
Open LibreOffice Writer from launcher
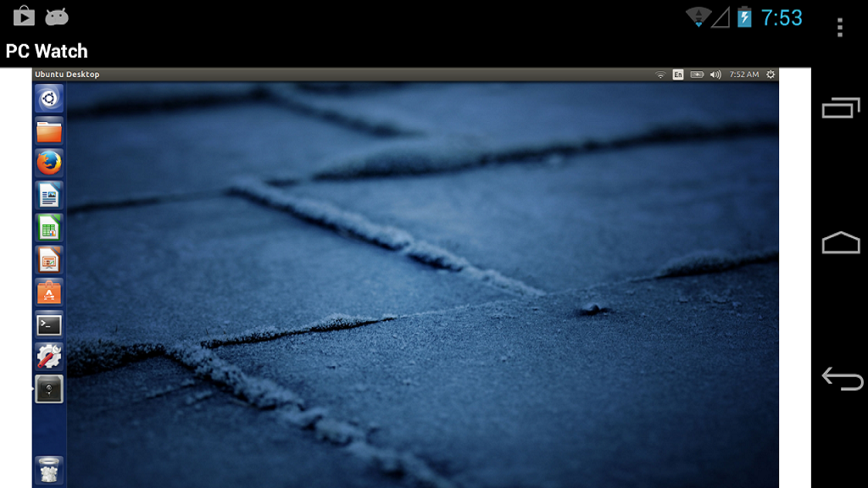click(48, 196)
